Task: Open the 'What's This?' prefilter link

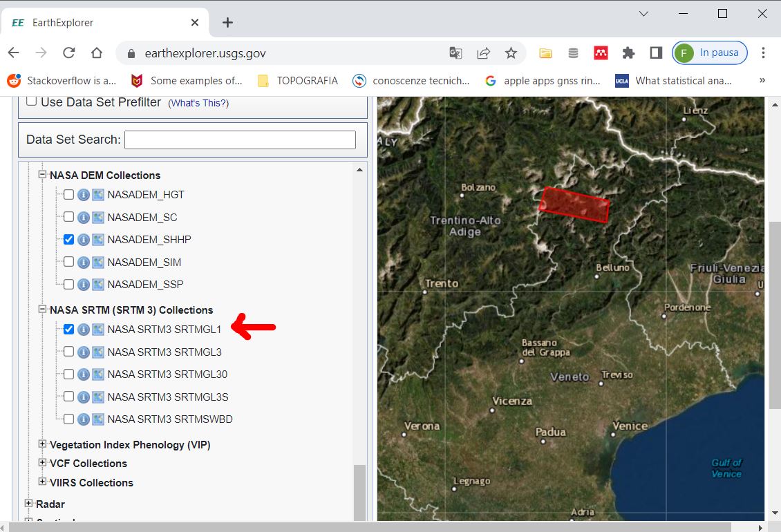Action: (198, 103)
